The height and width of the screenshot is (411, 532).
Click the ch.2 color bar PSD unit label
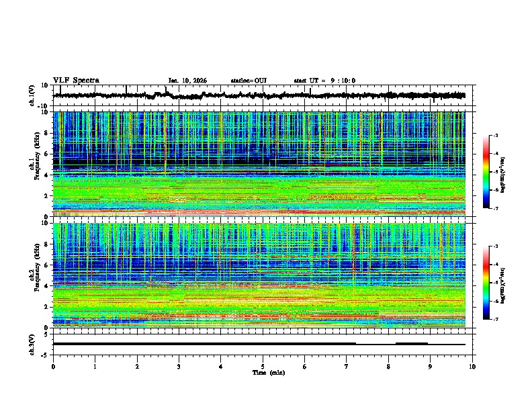pos(503,285)
